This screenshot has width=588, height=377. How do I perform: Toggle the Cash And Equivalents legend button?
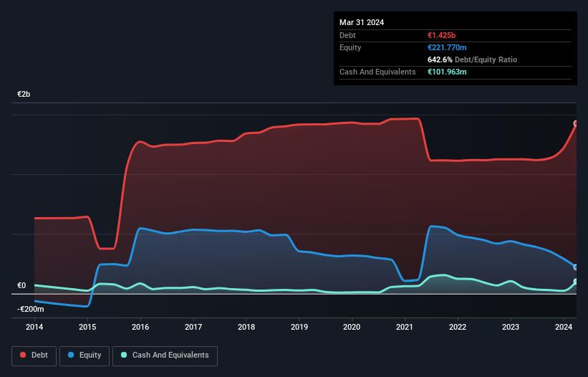click(x=165, y=355)
